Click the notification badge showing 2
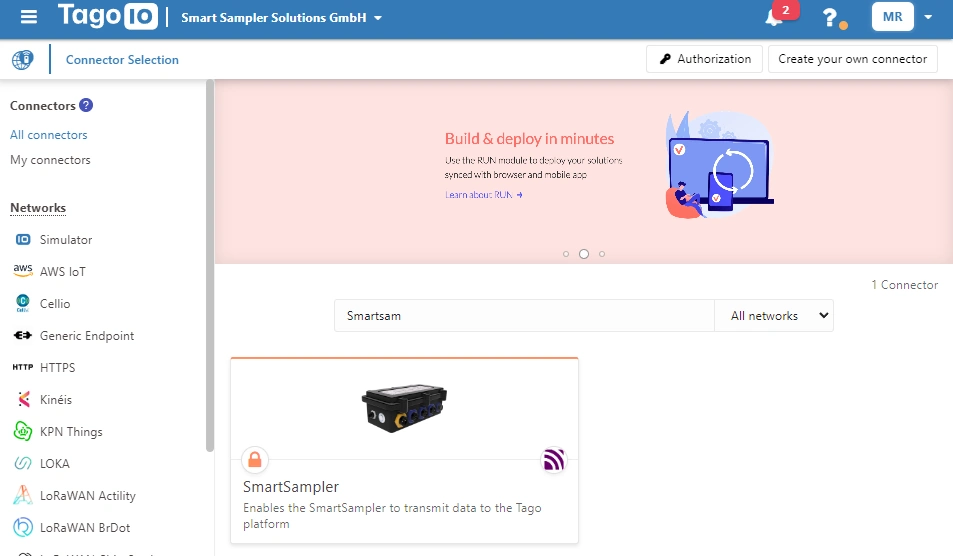953x556 pixels. point(786,10)
